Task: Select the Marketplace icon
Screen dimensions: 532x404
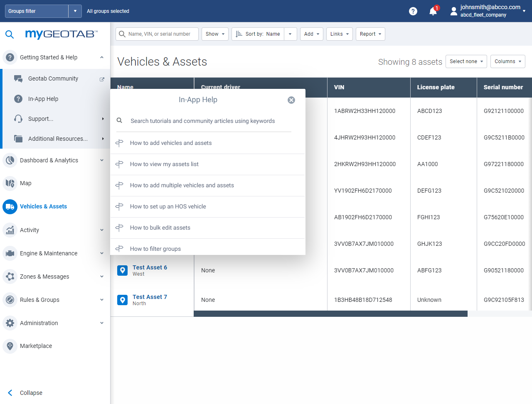Action: pos(10,346)
